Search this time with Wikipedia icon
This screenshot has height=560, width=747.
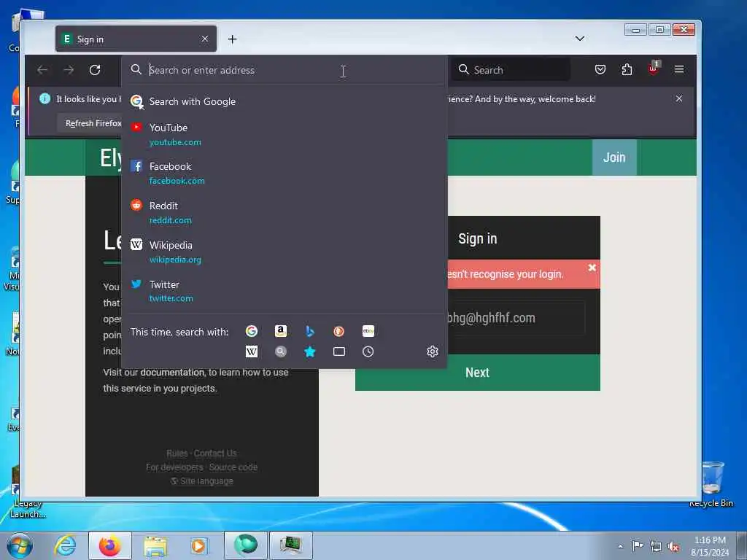[x=252, y=351]
